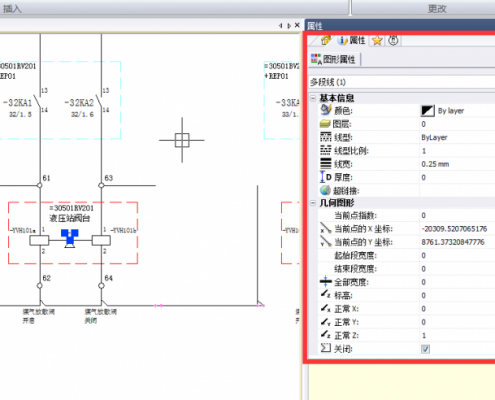Viewport: 495px width, 400px height.
Task: Open the star favorites tab
Action: point(377,41)
